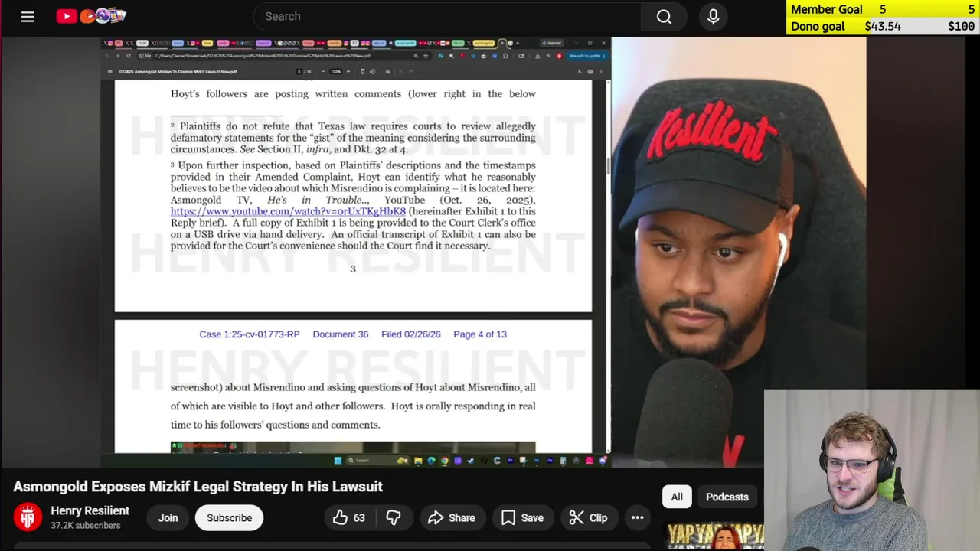Image resolution: width=980 pixels, height=551 pixels.
Task: Open the three-dot more actions menu
Action: tap(637, 518)
